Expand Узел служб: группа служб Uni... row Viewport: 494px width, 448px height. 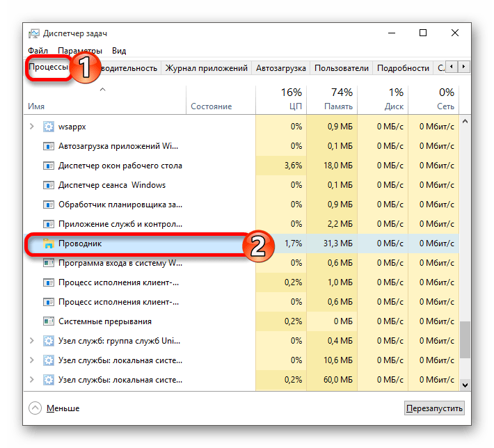coord(32,341)
